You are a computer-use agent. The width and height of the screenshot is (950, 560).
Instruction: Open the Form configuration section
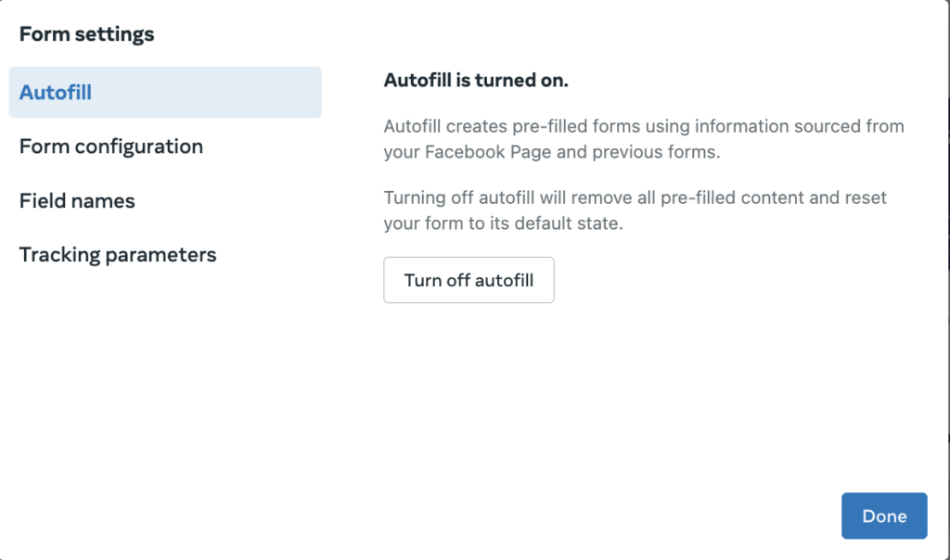[111, 146]
